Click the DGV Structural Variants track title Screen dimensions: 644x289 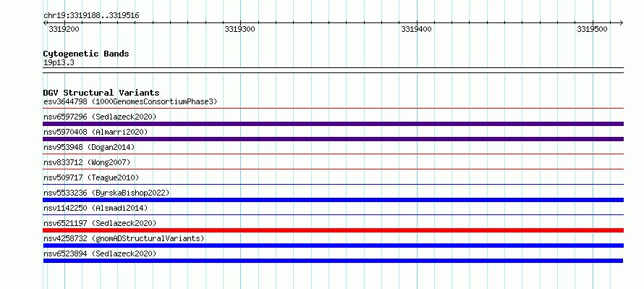coord(101,93)
